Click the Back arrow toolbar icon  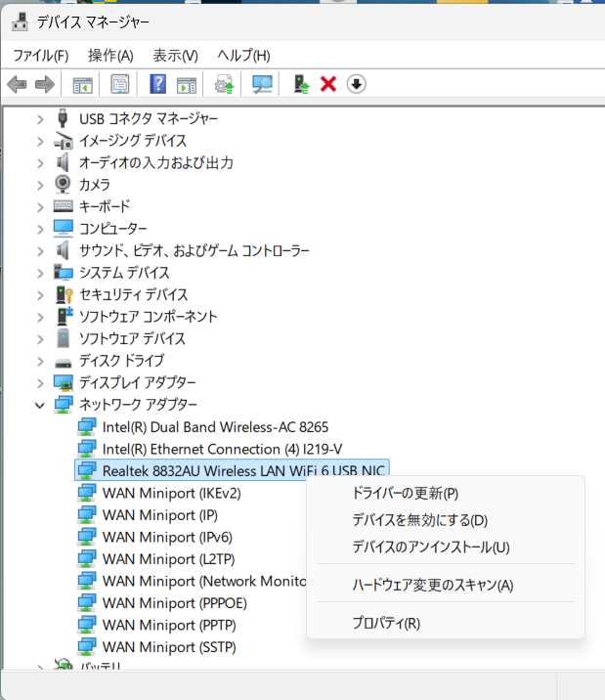17,84
